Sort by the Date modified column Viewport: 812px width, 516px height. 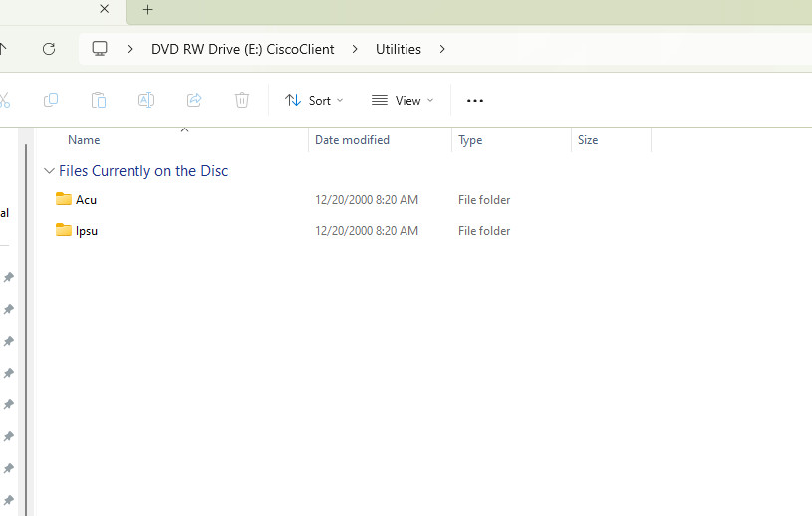pos(352,140)
